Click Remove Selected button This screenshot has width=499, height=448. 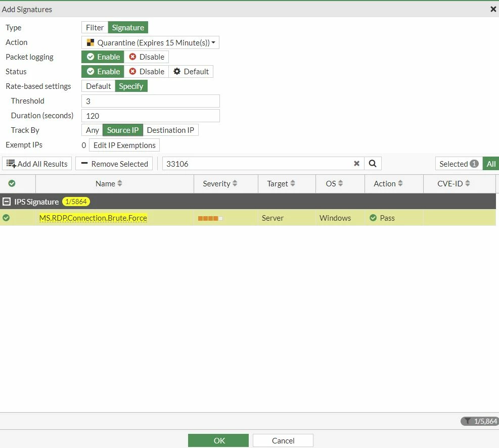point(114,164)
